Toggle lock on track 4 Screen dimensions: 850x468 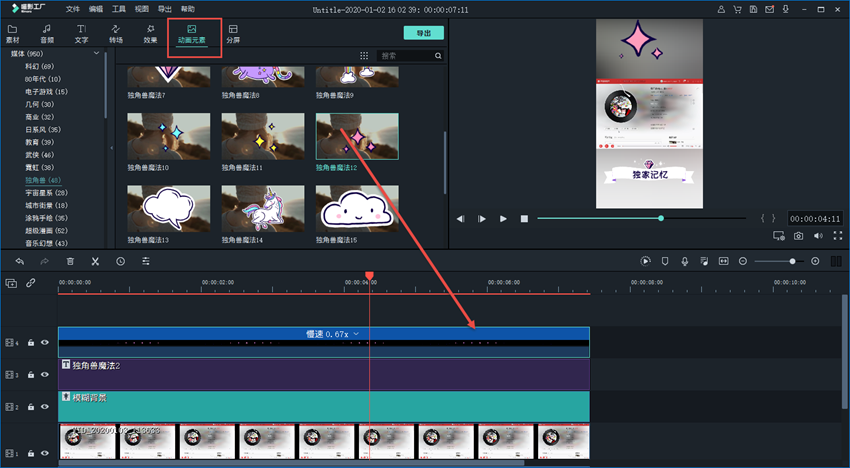(x=31, y=343)
